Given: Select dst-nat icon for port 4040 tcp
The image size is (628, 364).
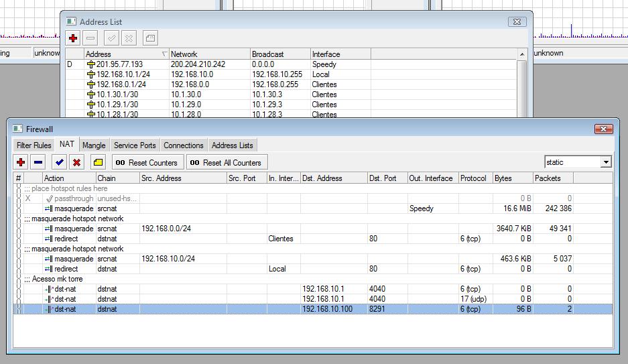Looking at the screenshot, I should click(x=49, y=289).
